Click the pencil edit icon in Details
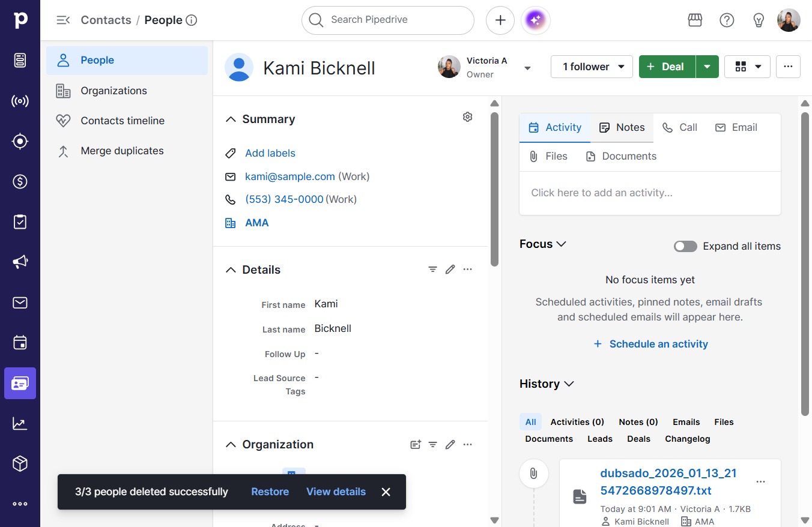Viewport: 812px width, 527px height. pyautogui.click(x=450, y=270)
